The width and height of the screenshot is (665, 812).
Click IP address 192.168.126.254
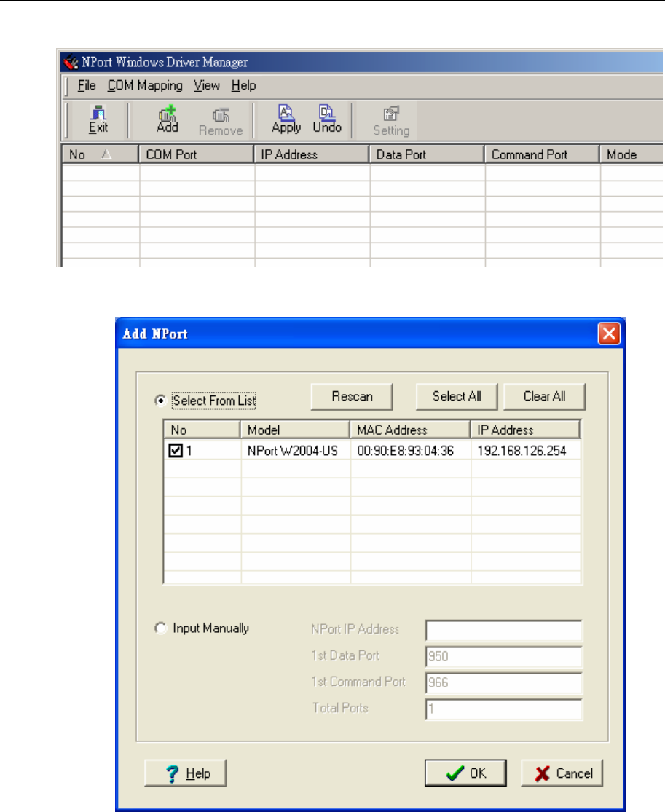tap(522, 451)
